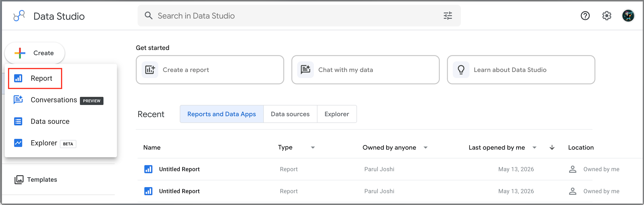Click first row's Owned by me text
The width and height of the screenshot is (644, 205).
point(601,169)
